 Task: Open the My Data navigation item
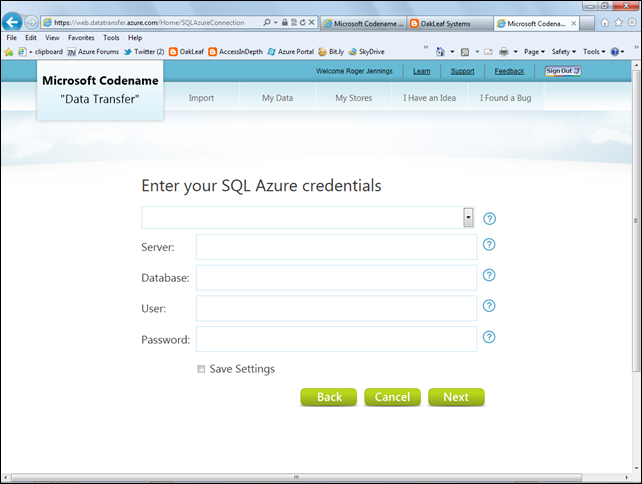279,98
